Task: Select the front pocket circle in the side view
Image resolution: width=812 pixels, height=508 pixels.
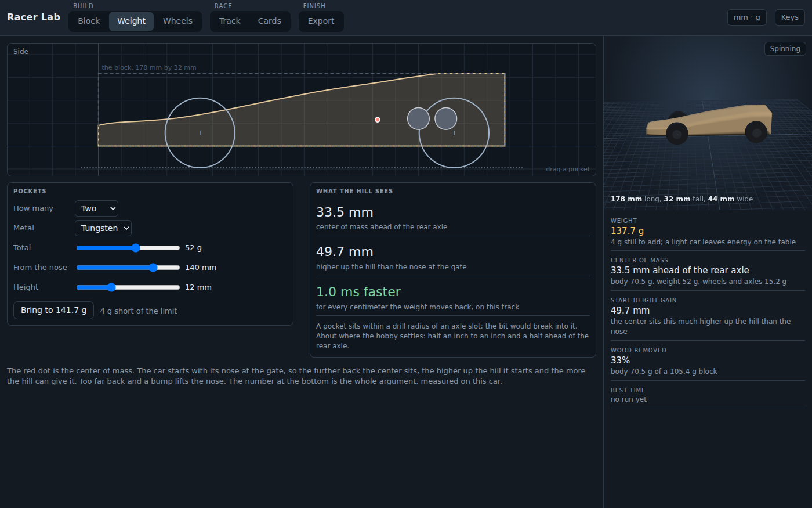Action: pyautogui.click(x=418, y=118)
